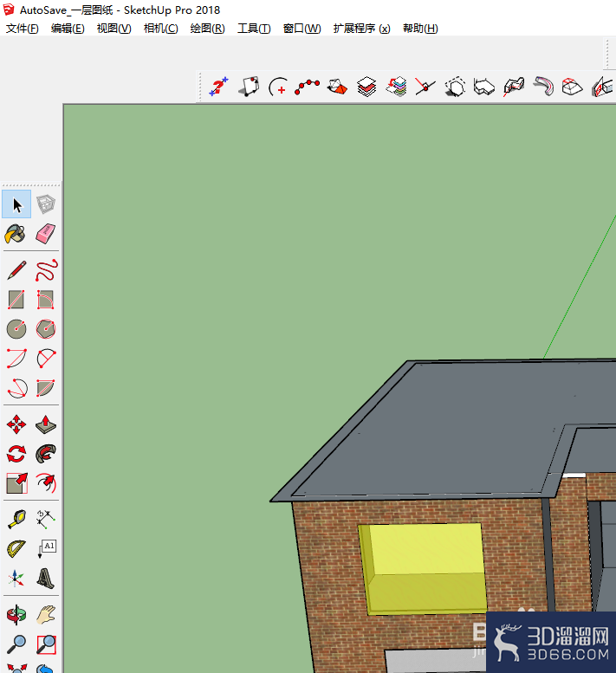Screen dimensions: 616x673
Task: Choose the Freehand drawing tool
Action: point(46,270)
